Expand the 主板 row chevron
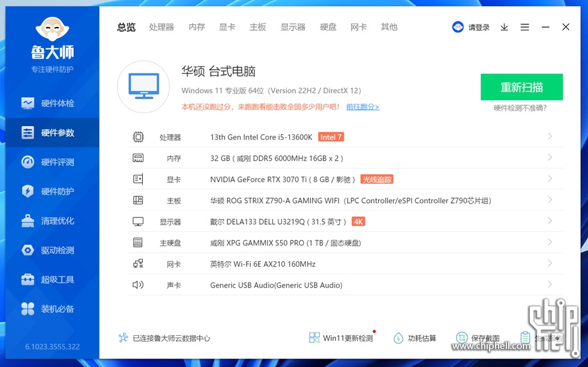The image size is (588, 367). (x=550, y=199)
